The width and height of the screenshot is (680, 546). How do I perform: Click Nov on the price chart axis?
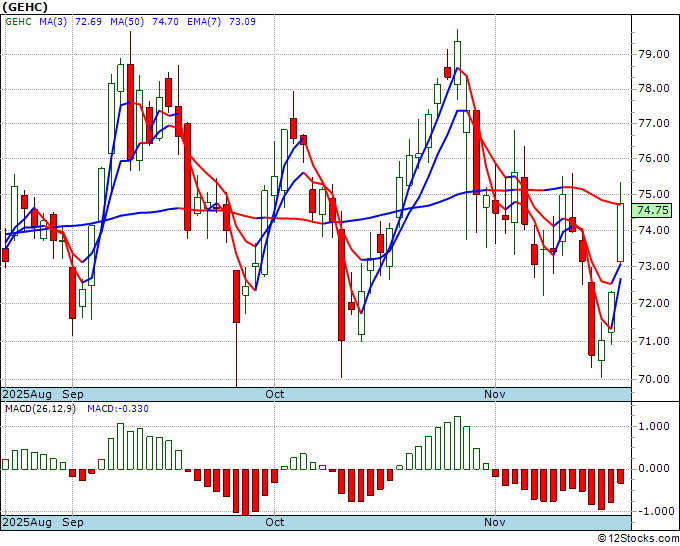(x=495, y=394)
